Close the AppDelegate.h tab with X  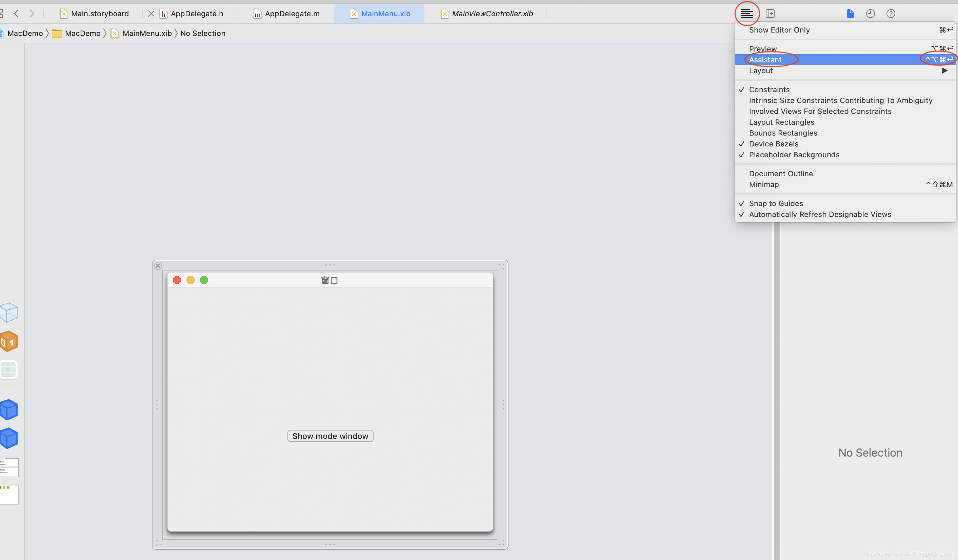(151, 14)
